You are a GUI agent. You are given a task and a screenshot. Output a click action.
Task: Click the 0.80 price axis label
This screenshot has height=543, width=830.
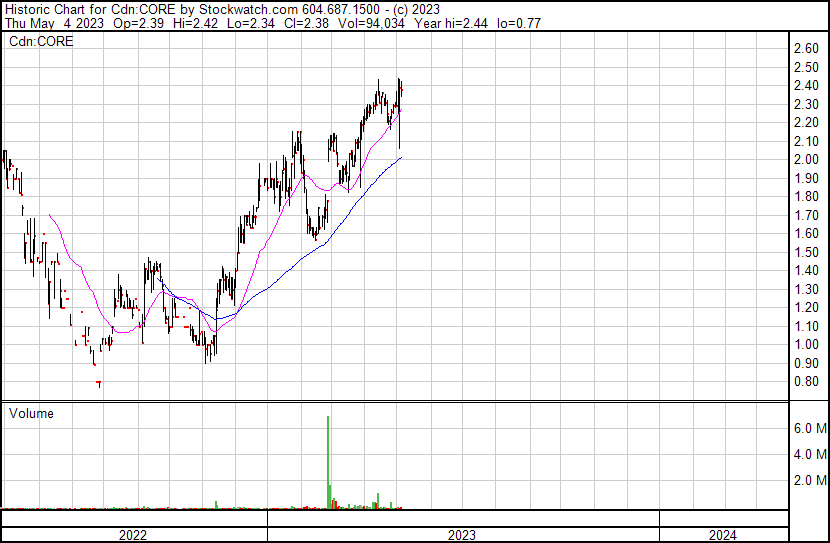[x=805, y=382]
